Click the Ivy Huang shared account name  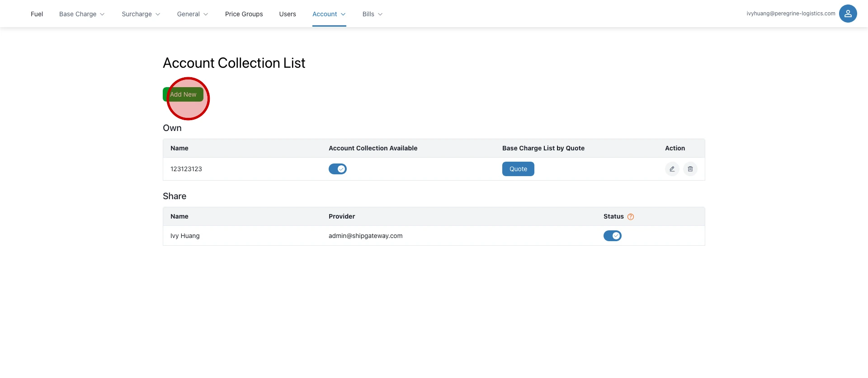click(185, 236)
